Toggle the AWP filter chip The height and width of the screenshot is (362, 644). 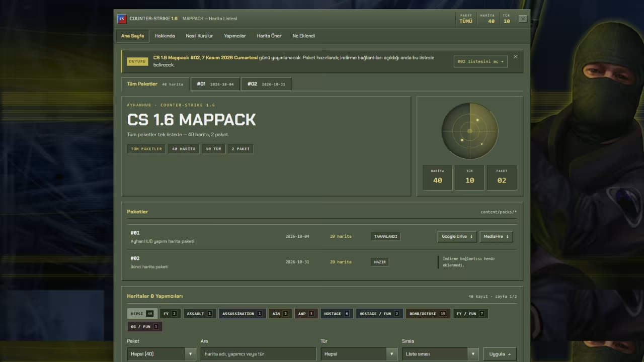coord(306,313)
